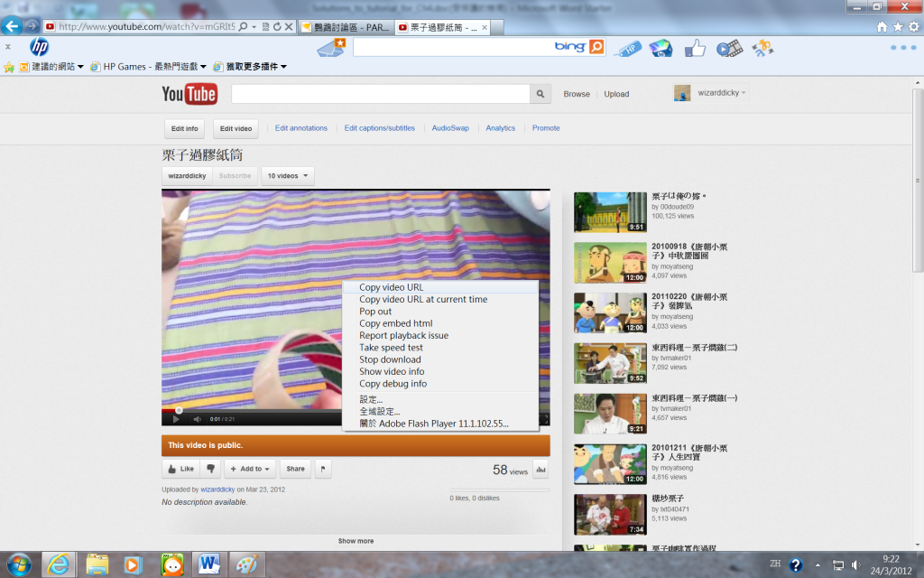Screen dimensions: 924x578
Task: Click the Edit info button
Action: point(184,128)
